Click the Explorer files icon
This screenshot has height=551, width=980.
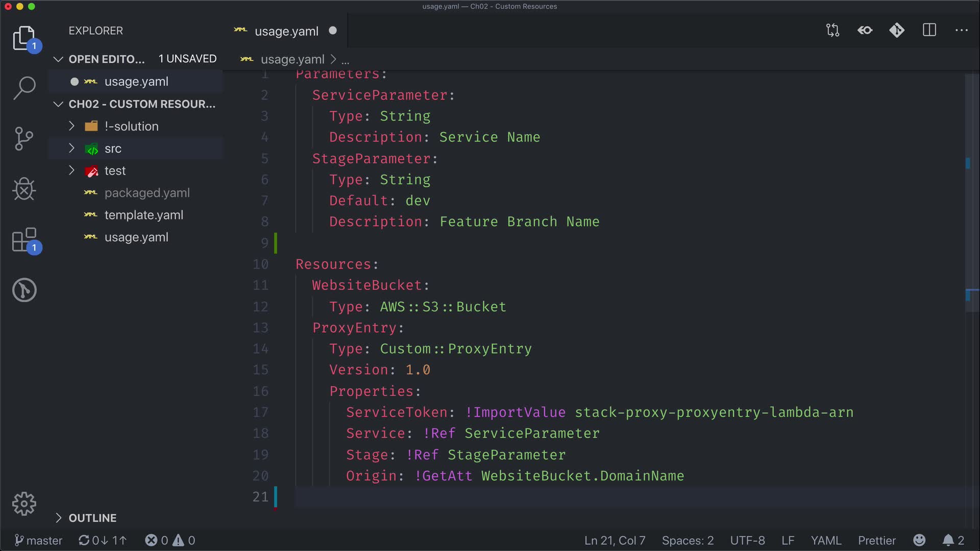click(x=24, y=38)
